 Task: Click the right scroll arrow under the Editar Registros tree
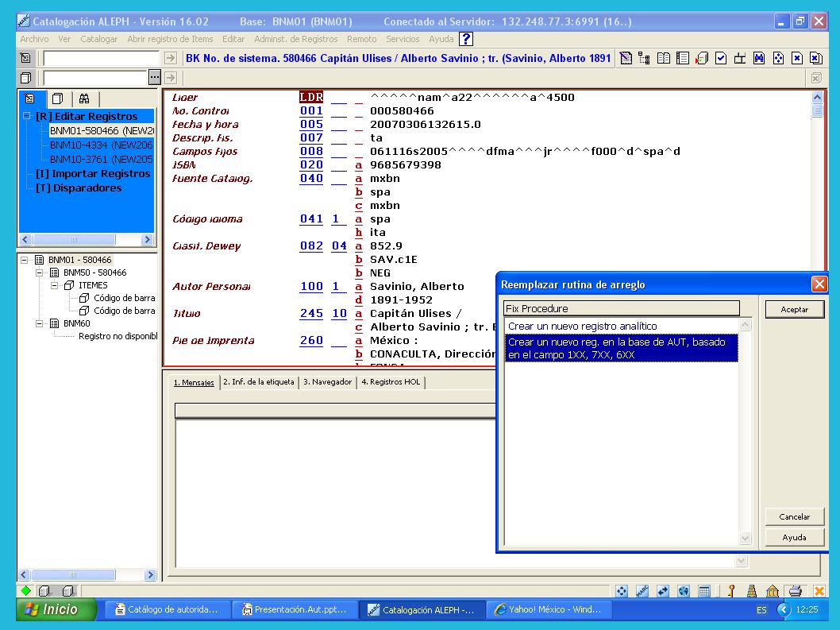(x=148, y=240)
